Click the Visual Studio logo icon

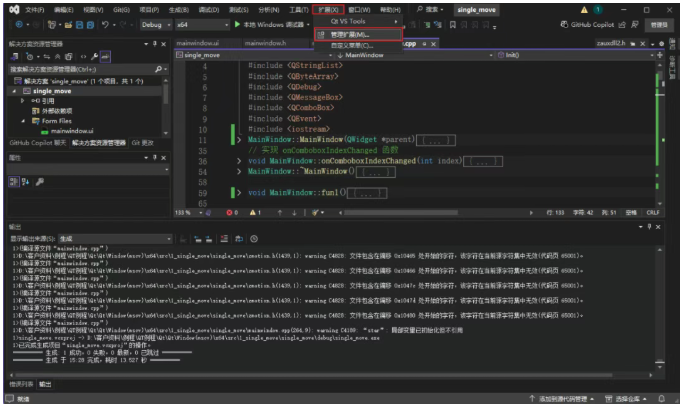coord(14,9)
